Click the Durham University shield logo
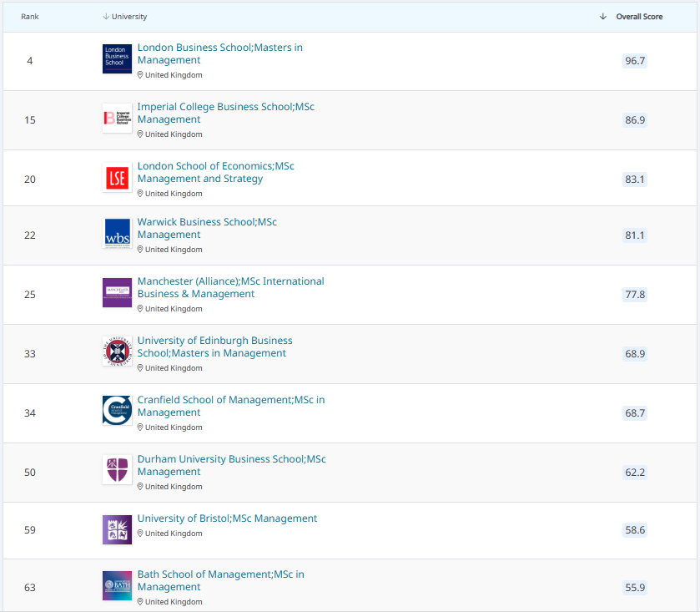This screenshot has width=700, height=612. pos(117,470)
